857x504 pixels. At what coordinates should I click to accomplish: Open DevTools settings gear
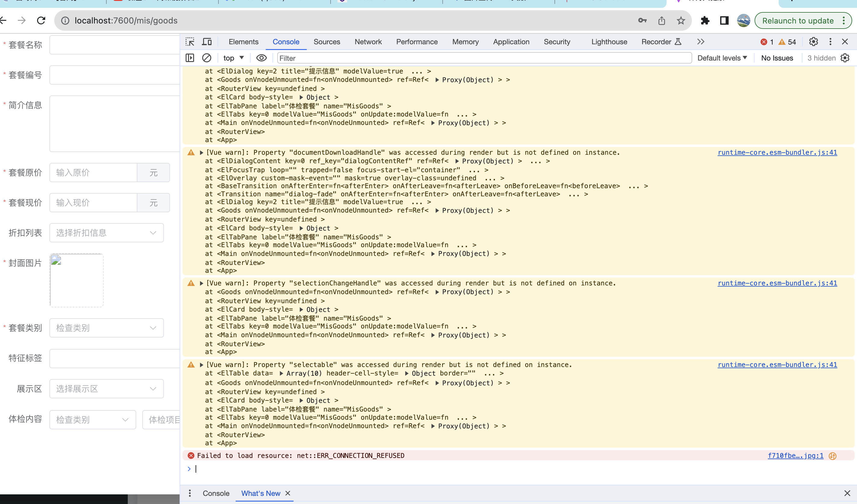[x=814, y=42]
